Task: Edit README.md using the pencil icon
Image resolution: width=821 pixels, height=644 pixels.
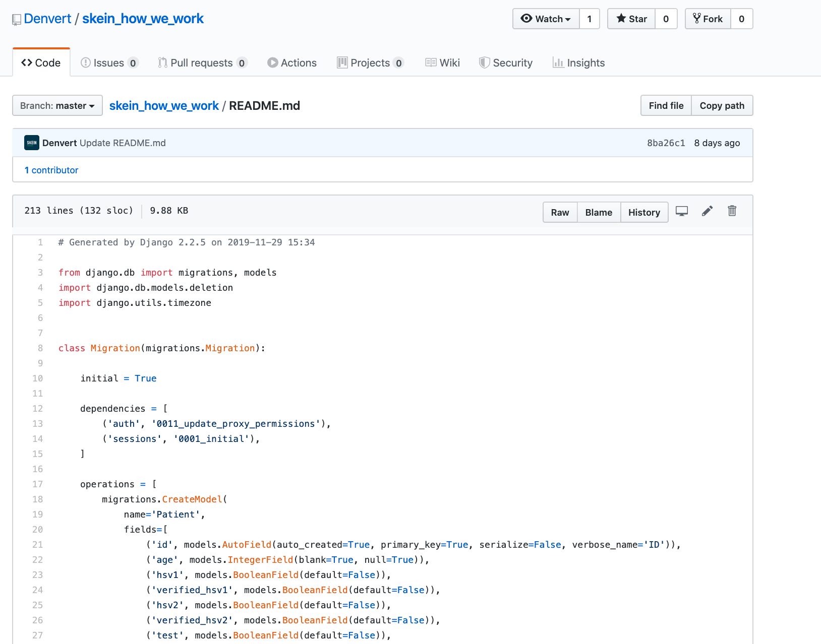Action: pyautogui.click(x=707, y=211)
